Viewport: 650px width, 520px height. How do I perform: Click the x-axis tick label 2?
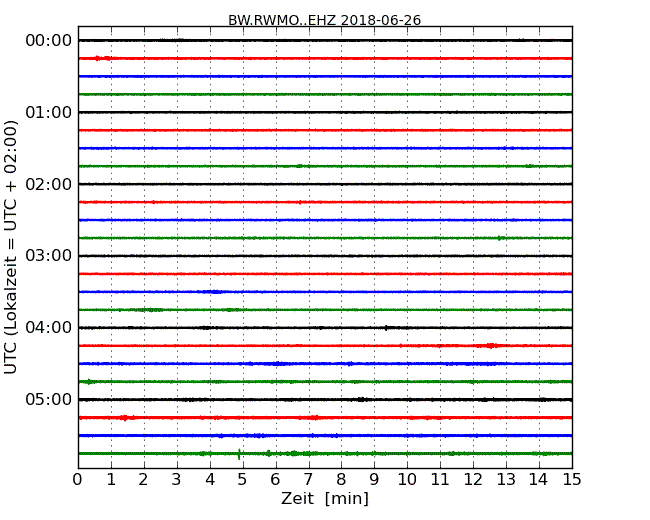point(143,480)
